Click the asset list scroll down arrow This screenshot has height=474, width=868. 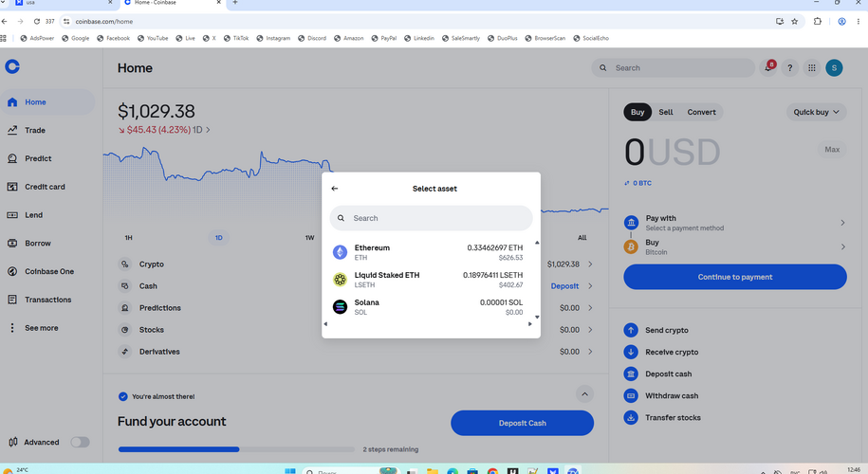tap(536, 318)
